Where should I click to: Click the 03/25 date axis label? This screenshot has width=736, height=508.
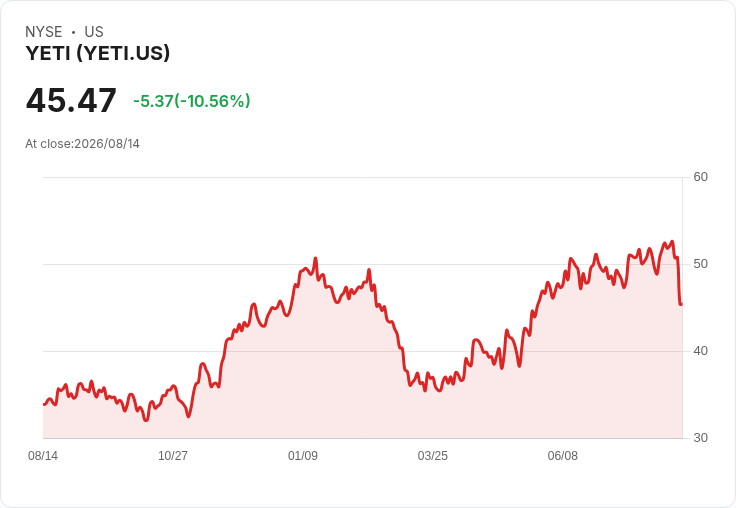point(433,455)
